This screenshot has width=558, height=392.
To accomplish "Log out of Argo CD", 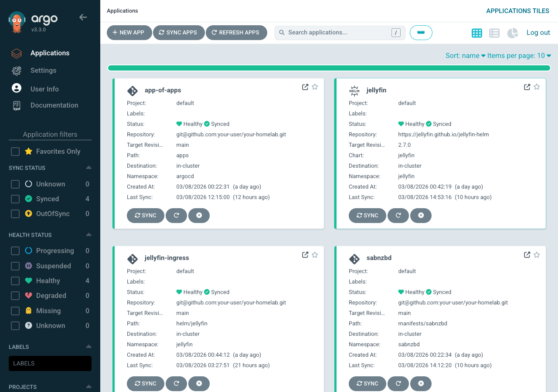I will tap(538, 33).
